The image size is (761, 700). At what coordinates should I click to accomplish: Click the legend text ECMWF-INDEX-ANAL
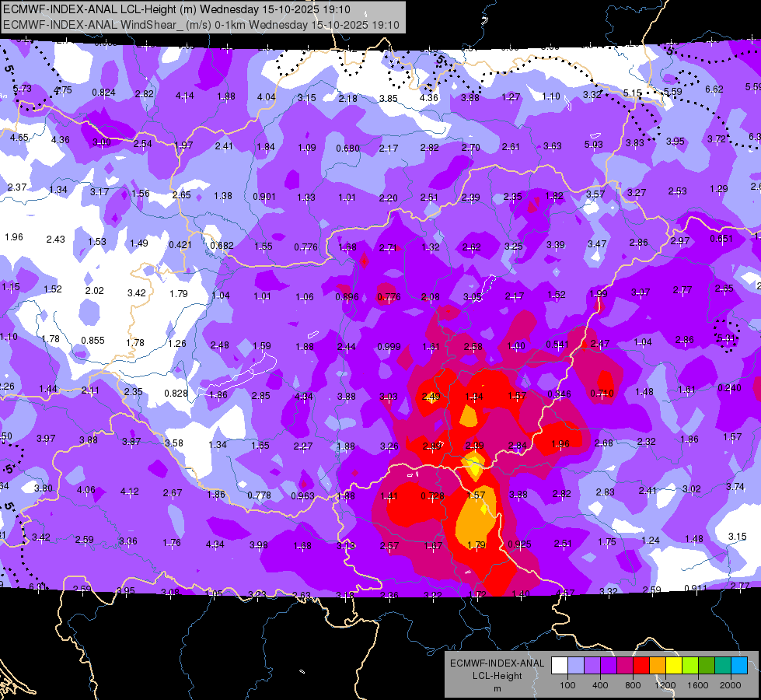(x=497, y=663)
